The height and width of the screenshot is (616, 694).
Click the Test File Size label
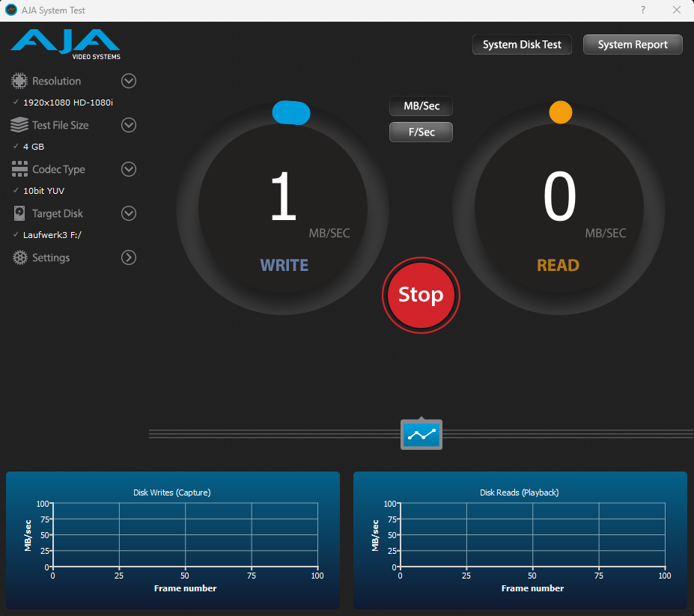click(x=60, y=125)
